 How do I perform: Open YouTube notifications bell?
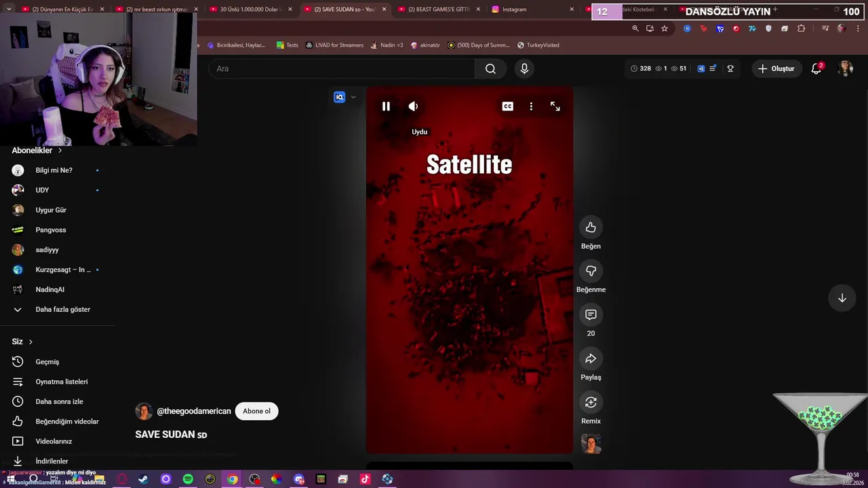tap(816, 68)
